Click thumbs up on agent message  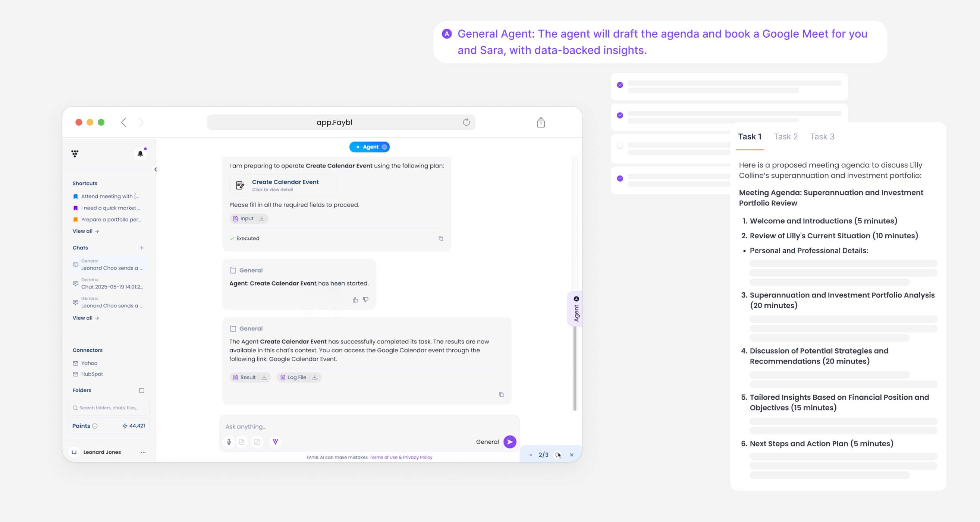coord(355,300)
